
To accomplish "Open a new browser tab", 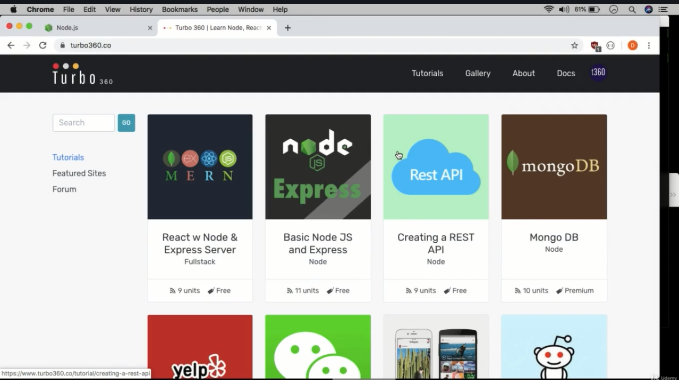I will click(x=288, y=28).
